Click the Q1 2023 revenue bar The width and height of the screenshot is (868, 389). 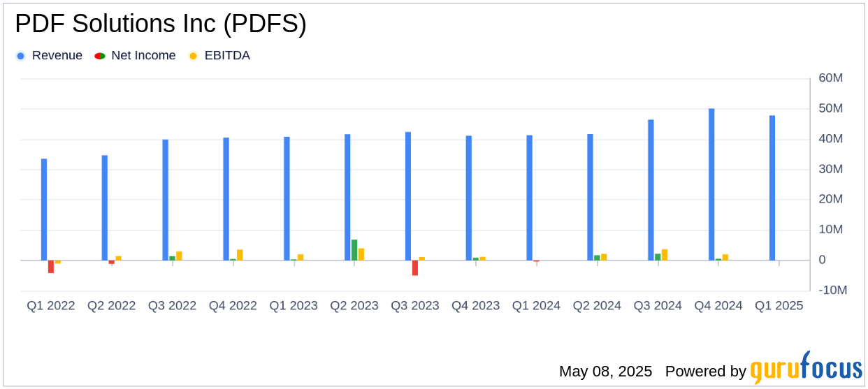tap(287, 198)
